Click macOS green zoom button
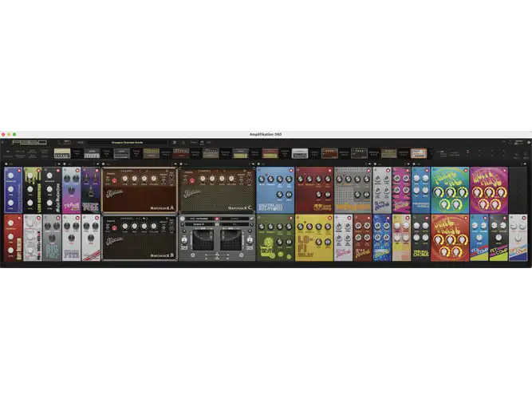The height and width of the screenshot is (399, 532). pyautogui.click(x=14, y=135)
